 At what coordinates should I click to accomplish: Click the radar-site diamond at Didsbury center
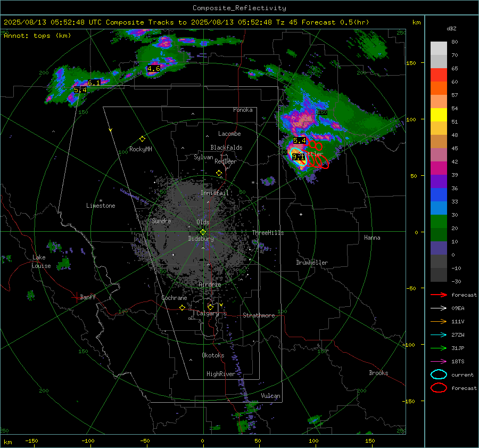coord(203,232)
